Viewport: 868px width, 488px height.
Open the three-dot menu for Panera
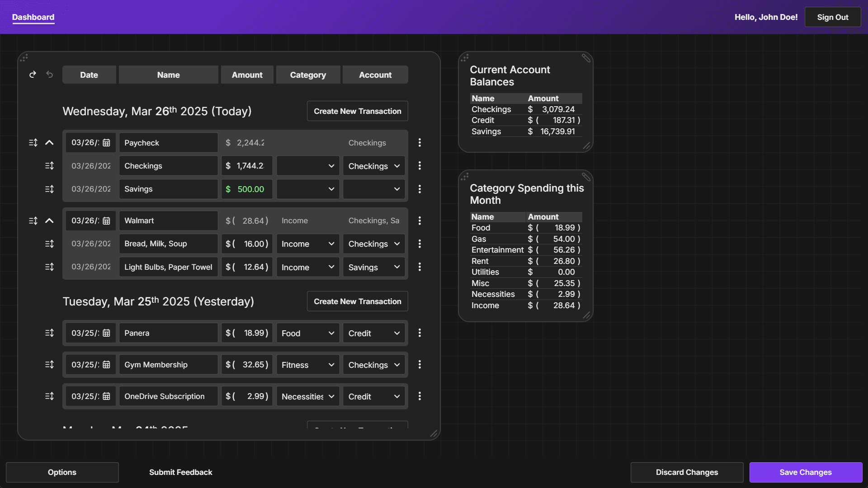(x=420, y=333)
